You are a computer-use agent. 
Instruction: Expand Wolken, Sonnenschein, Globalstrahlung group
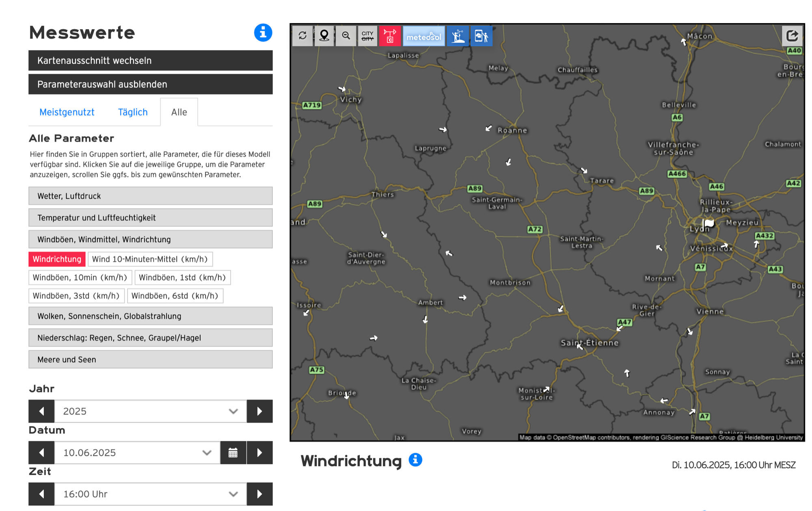coord(150,316)
